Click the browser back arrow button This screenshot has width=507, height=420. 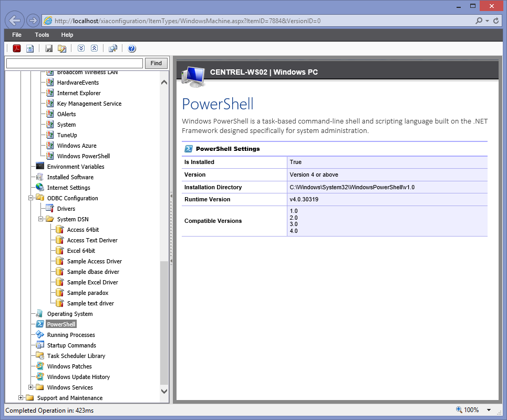click(15, 21)
